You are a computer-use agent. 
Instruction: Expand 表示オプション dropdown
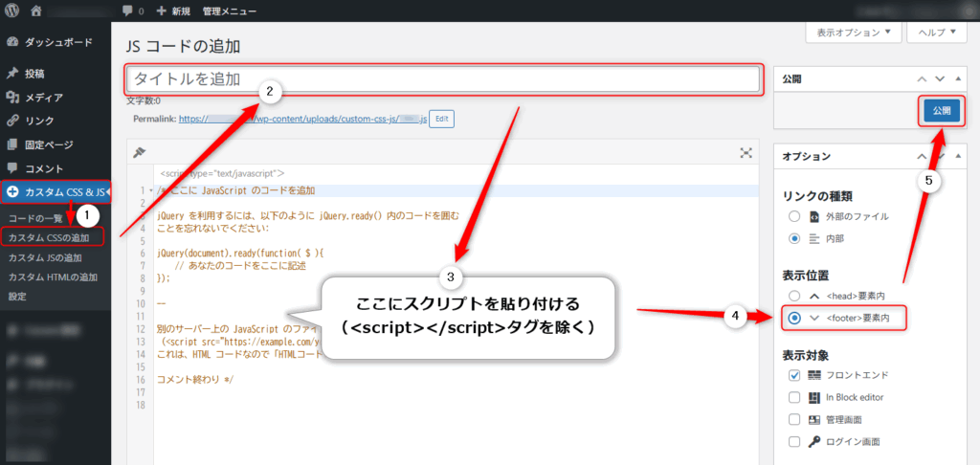853,33
